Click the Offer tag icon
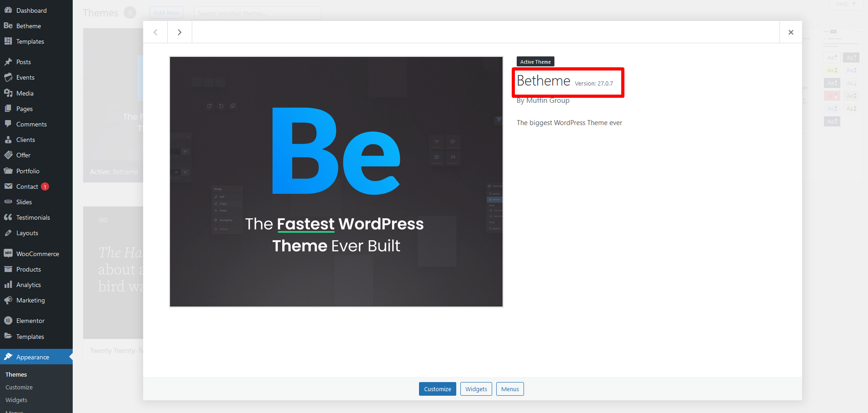868x413 pixels. 8,155
